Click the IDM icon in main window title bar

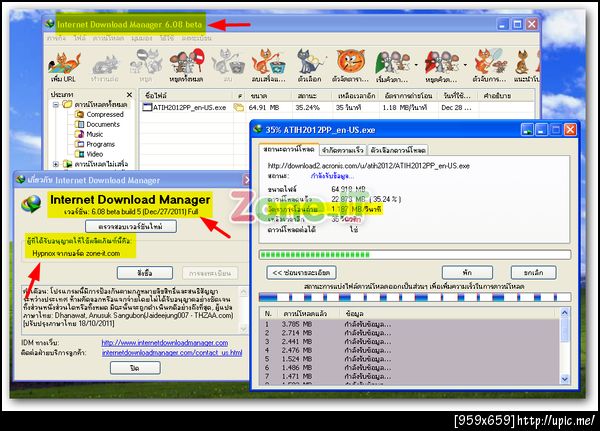50,24
